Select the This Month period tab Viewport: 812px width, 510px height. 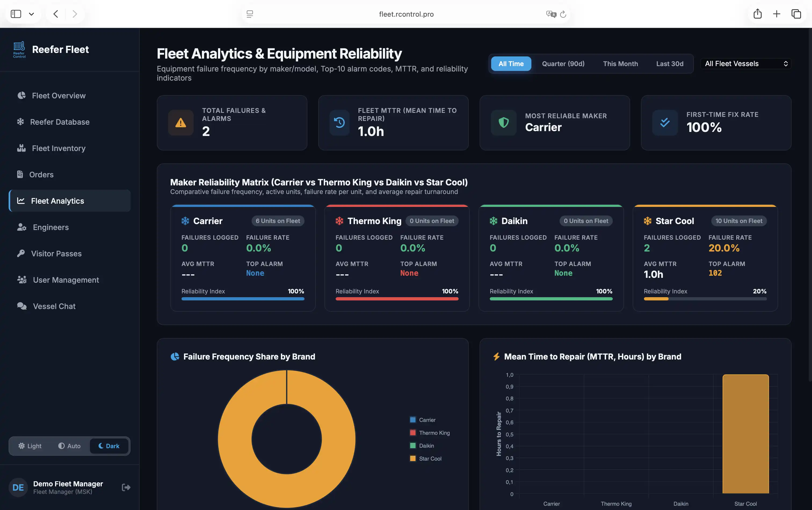[620, 64]
